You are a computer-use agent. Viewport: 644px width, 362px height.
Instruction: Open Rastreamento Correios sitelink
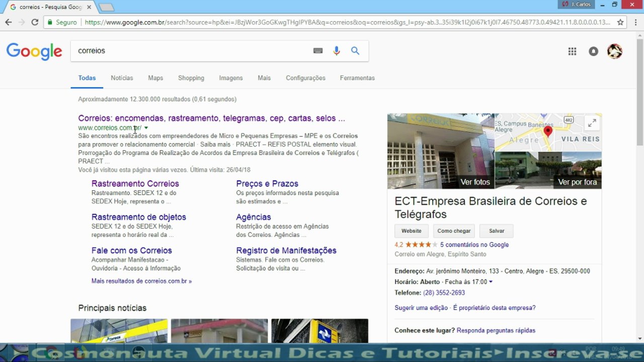[x=135, y=184]
